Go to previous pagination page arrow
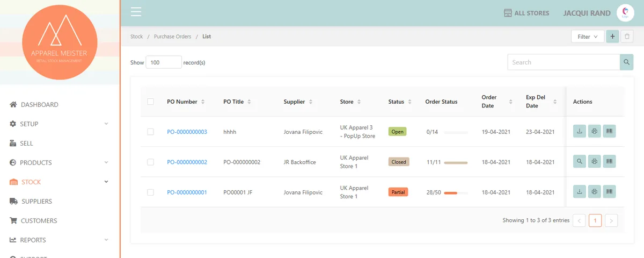Screen dimensions: 644x258 [579, 220]
